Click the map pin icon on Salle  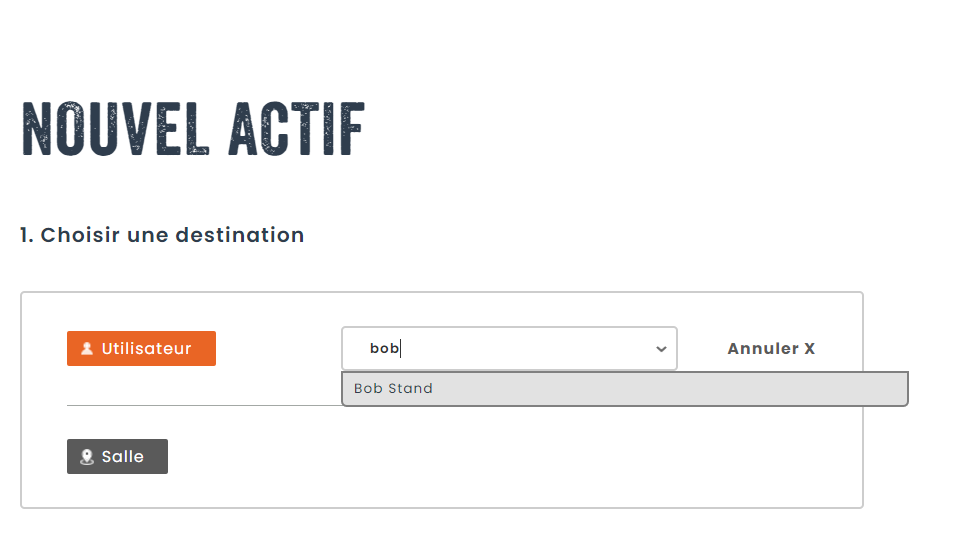(x=87, y=457)
